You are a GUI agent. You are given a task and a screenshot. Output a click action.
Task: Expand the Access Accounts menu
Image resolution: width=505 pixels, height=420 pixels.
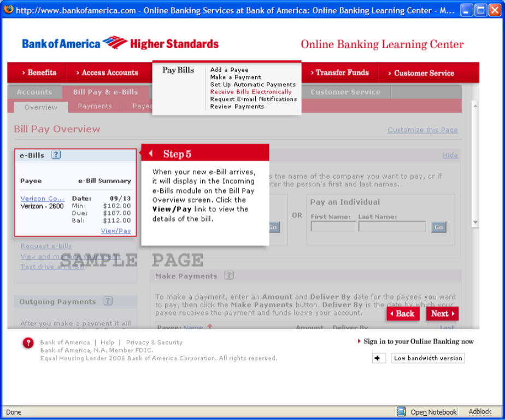click(x=107, y=72)
